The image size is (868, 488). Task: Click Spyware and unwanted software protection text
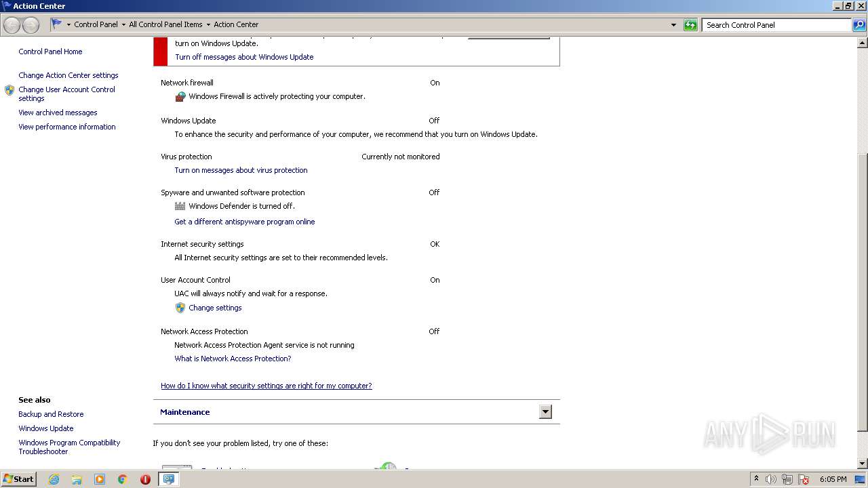(x=233, y=192)
